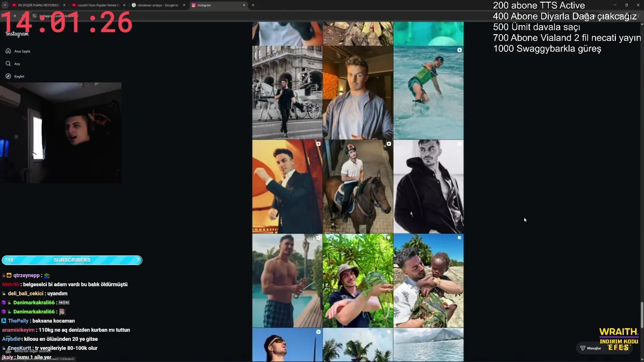The width and height of the screenshot is (644, 362).
Task: Open the man in blue jacket portrait post
Action: pyautogui.click(x=358, y=93)
